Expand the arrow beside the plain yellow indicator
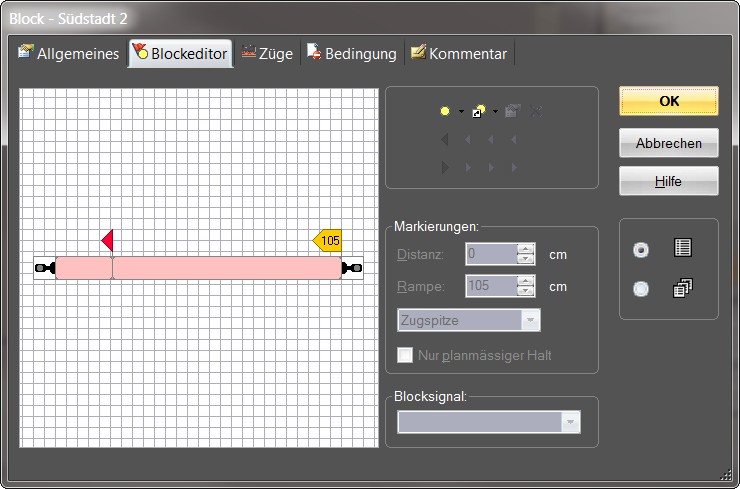Viewport: 740px width, 489px height. [x=461, y=112]
